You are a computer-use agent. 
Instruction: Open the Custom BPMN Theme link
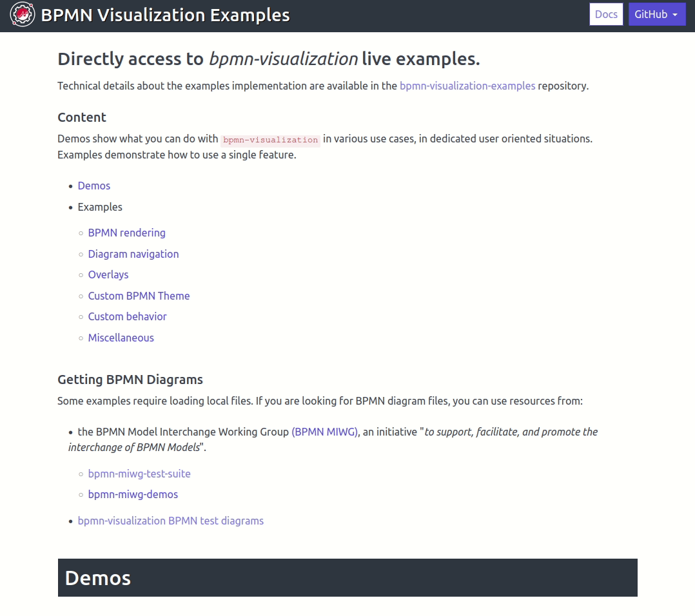(139, 296)
